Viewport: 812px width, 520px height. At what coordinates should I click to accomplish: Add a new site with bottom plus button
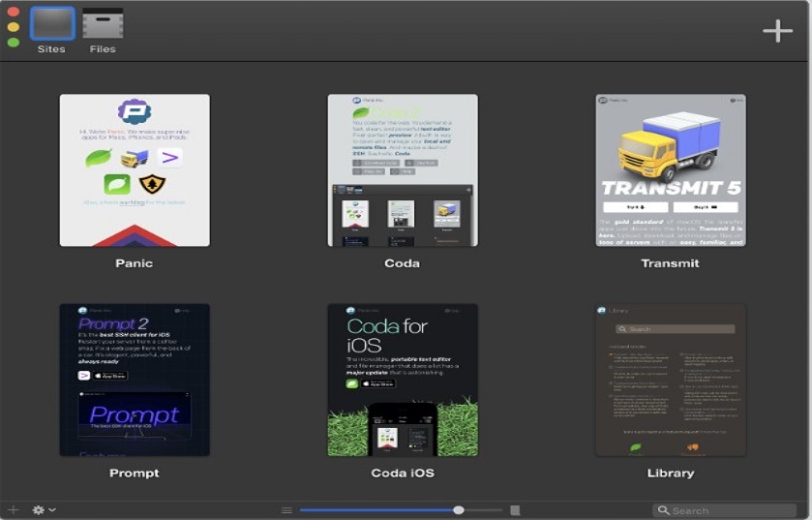tap(14, 509)
